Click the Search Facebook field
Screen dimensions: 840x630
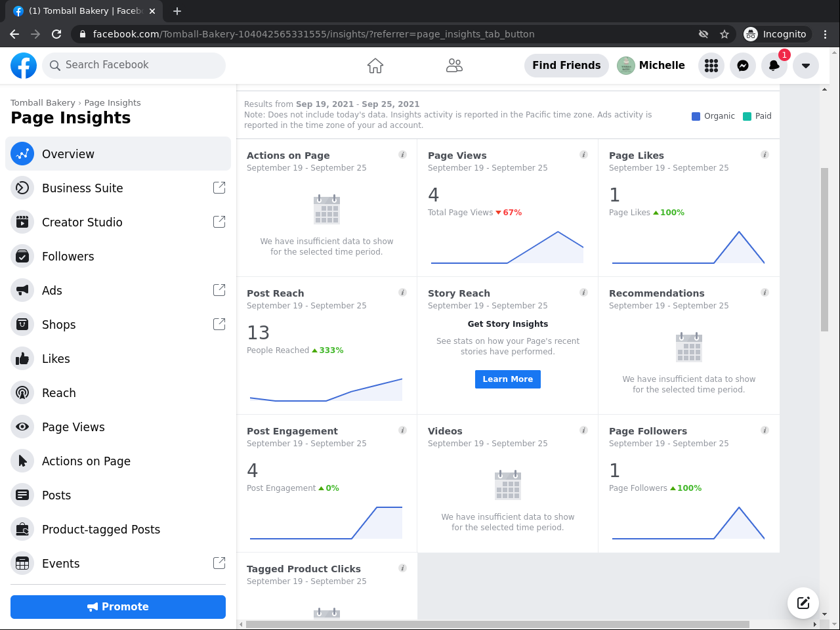pos(134,65)
